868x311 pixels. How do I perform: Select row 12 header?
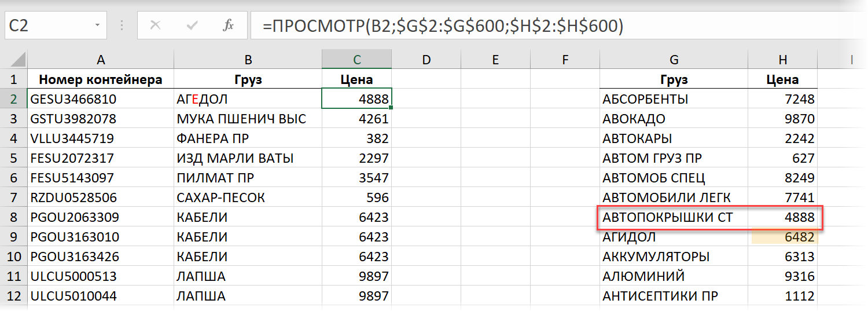tap(14, 296)
